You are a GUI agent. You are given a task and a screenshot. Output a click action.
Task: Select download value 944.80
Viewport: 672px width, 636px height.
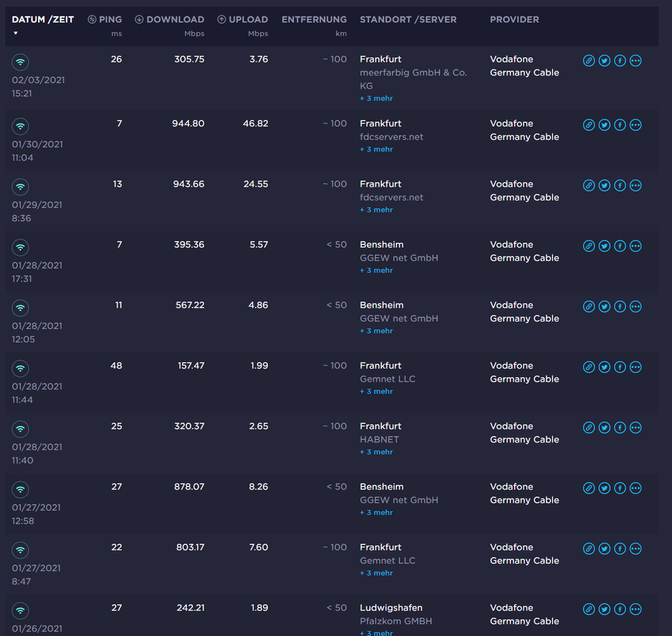188,124
